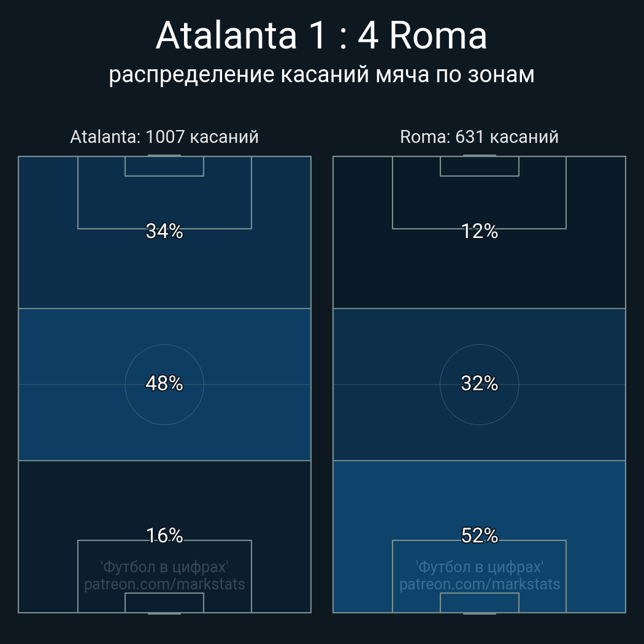Open patreon.com/markstats link on Atalanta pitch
This screenshot has height=644, width=644.
[x=164, y=585]
